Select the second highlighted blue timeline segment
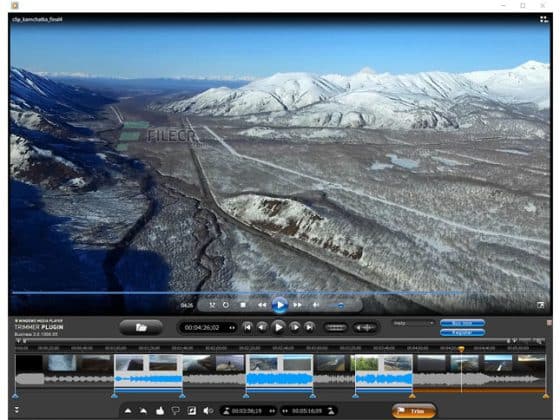The width and height of the screenshot is (560, 420). 279,373
